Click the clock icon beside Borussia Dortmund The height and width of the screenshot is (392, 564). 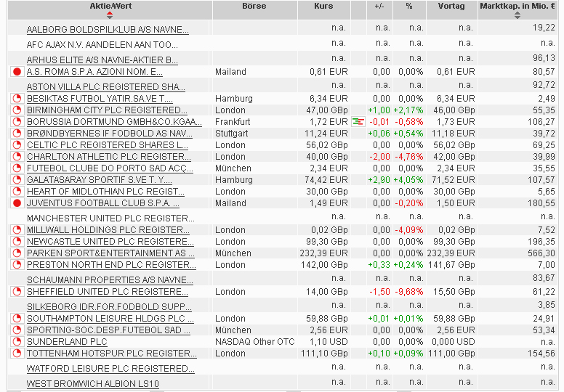(x=17, y=121)
